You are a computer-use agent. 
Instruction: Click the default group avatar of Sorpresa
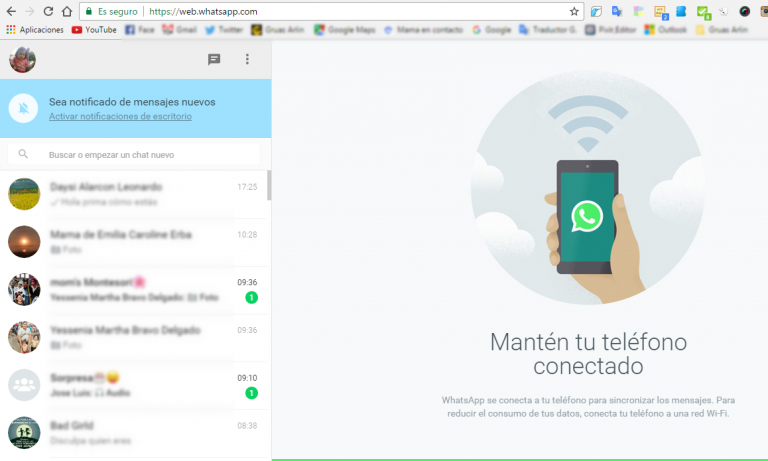click(x=24, y=385)
